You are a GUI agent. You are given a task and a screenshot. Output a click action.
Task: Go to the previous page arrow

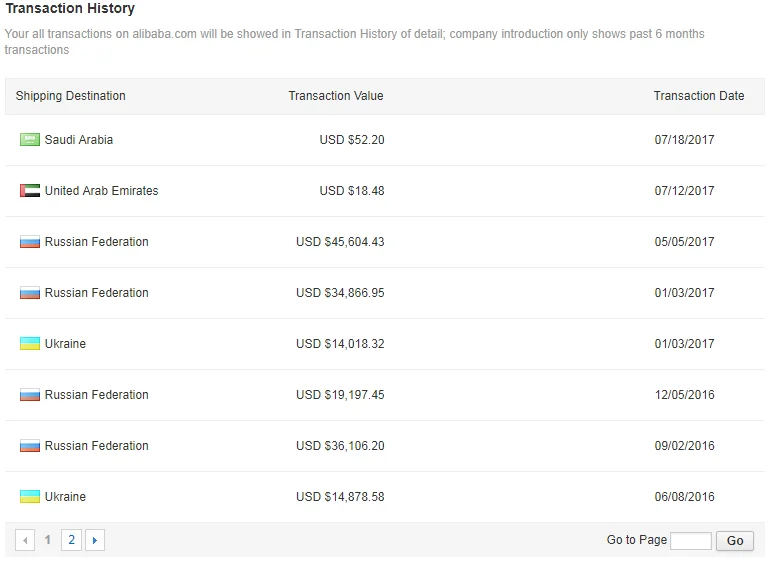pyautogui.click(x=25, y=541)
